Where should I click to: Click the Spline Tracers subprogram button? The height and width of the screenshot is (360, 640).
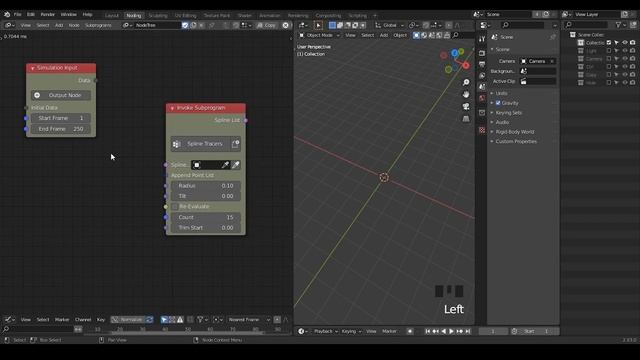pos(200,144)
